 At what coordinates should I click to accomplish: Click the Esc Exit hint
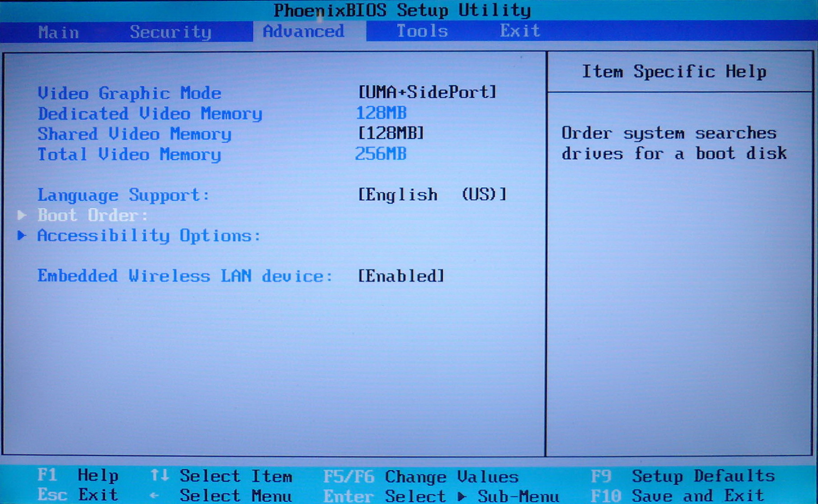point(78,495)
